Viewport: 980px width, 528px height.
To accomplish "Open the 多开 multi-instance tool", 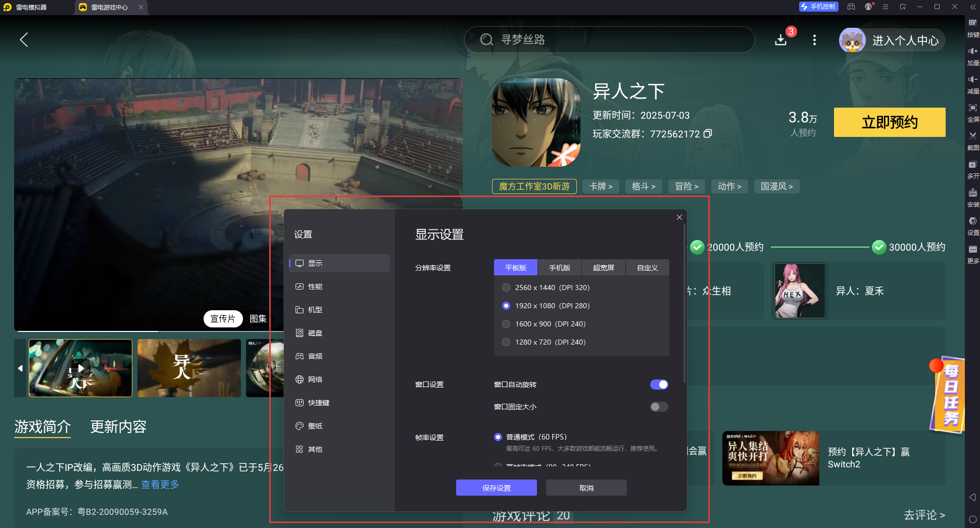I will tap(973, 169).
